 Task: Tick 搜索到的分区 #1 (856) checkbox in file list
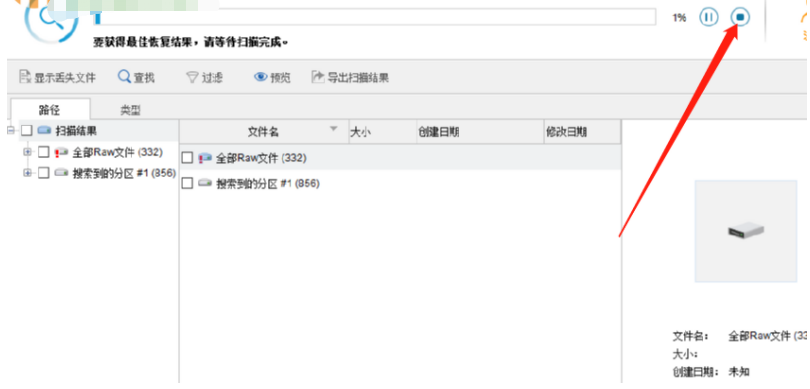188,183
